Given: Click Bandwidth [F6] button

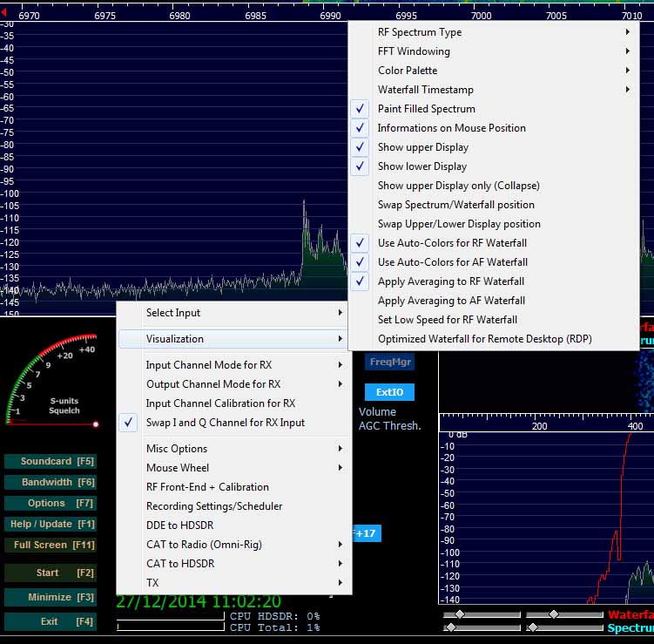Looking at the screenshot, I should pyautogui.click(x=51, y=482).
